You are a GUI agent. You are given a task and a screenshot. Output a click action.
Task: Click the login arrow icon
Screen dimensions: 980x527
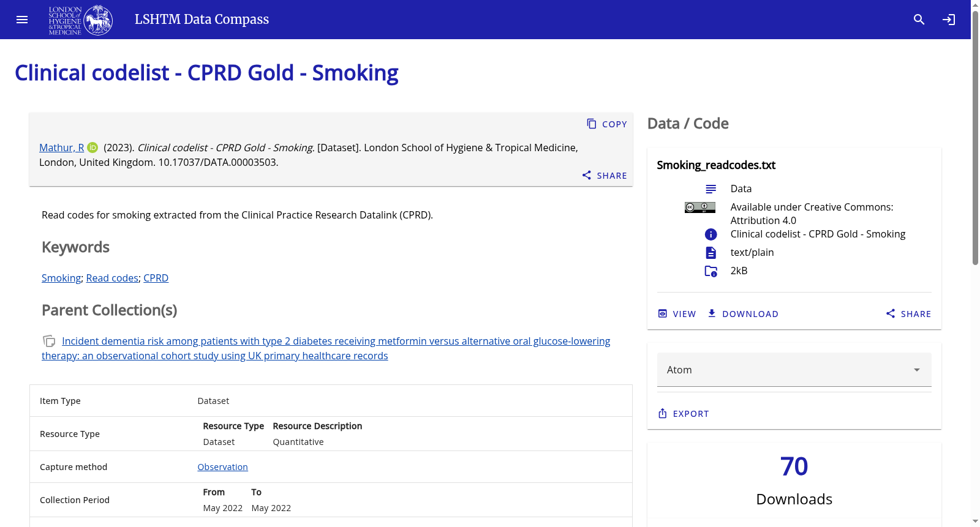coord(949,20)
